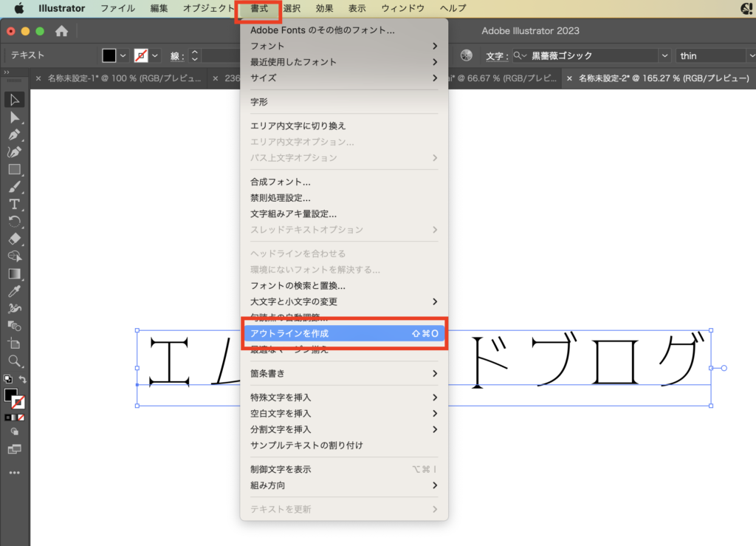Open the thin font weight dropdown
756x546 pixels.
click(x=752, y=55)
